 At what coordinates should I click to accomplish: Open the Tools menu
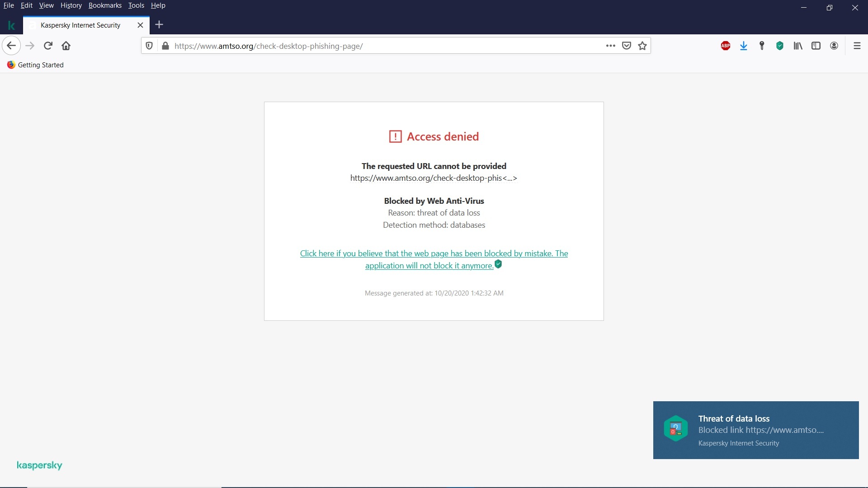[136, 5]
